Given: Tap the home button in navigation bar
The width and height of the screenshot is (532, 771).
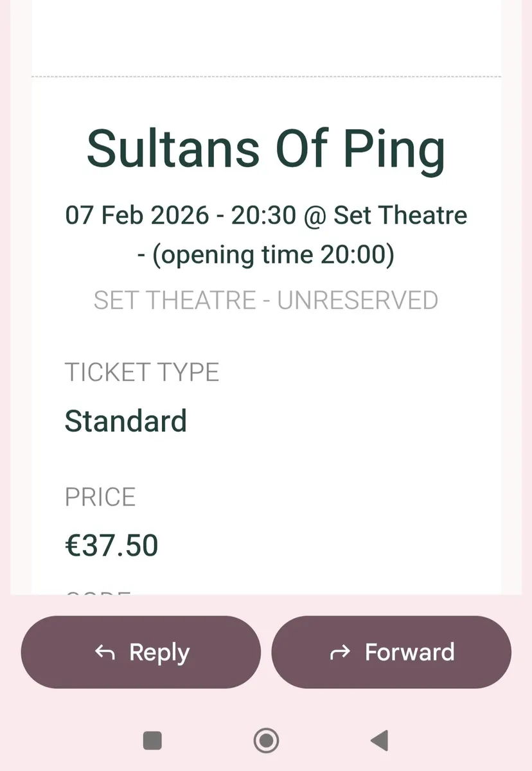Looking at the screenshot, I should [266, 740].
